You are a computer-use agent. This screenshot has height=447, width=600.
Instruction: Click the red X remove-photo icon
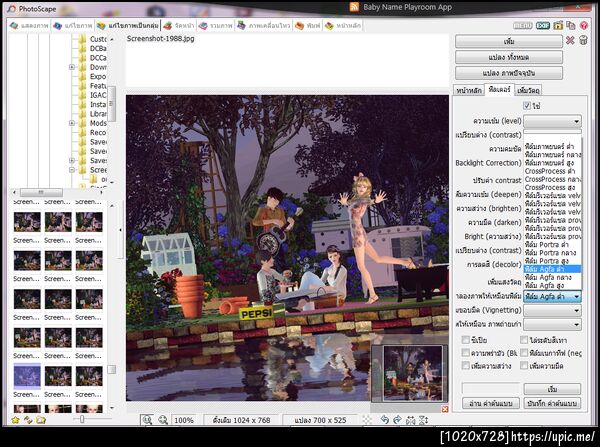point(570,40)
